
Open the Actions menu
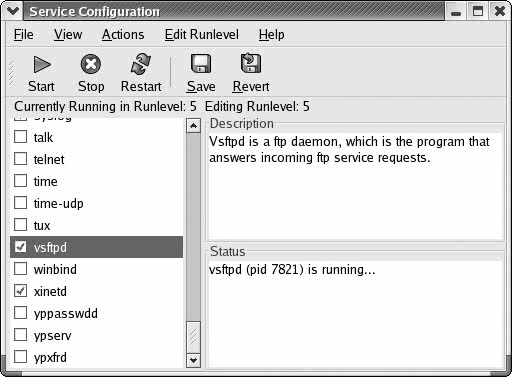point(123,35)
